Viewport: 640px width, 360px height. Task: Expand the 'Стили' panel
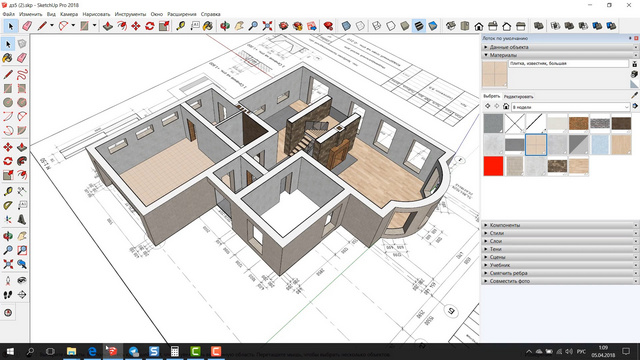pos(560,233)
